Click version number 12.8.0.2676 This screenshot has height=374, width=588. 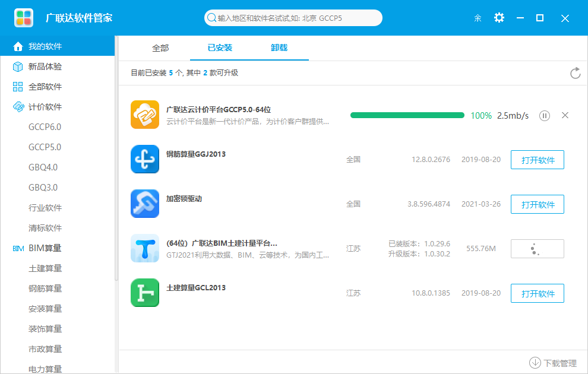(x=431, y=160)
